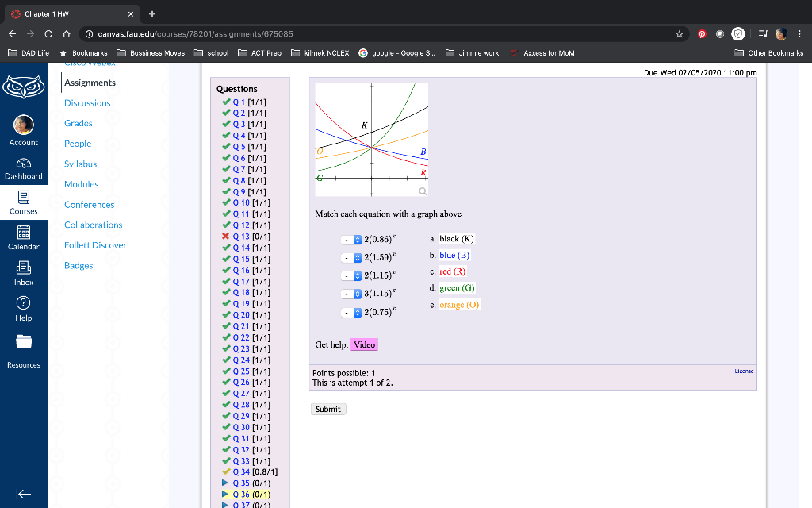
Task: Open the DAD Life bookmarks folder
Action: [x=29, y=53]
